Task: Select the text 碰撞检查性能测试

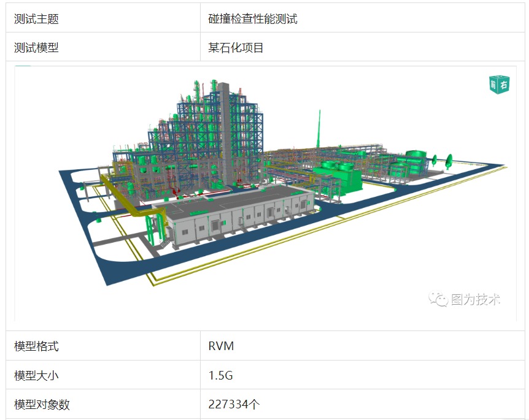Action: coord(253,19)
